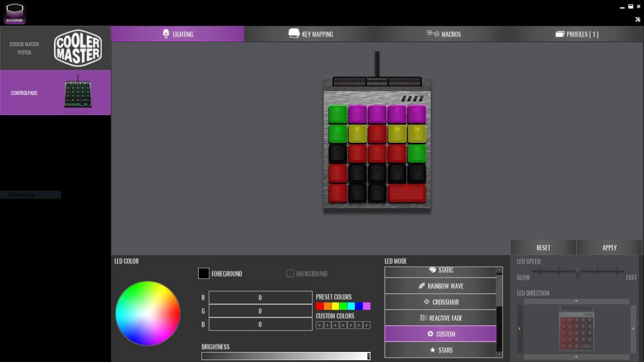Add a new custom color with a plus slot
This screenshot has height=362, width=644.
click(318, 324)
